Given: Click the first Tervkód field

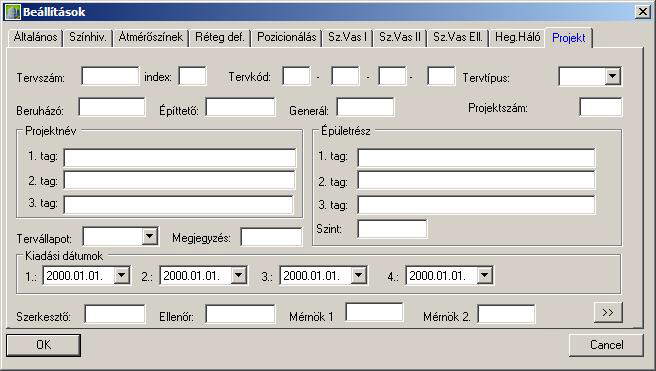Looking at the screenshot, I should point(296,76).
